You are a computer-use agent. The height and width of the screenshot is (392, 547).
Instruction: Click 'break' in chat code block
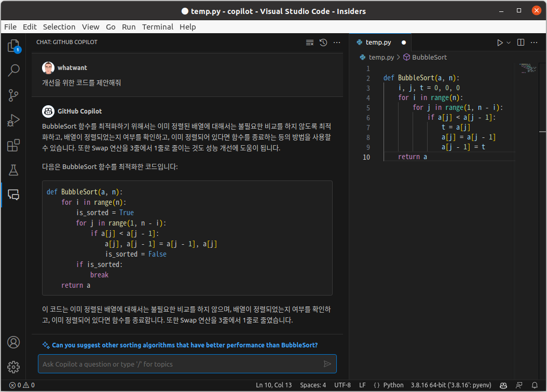coord(100,275)
